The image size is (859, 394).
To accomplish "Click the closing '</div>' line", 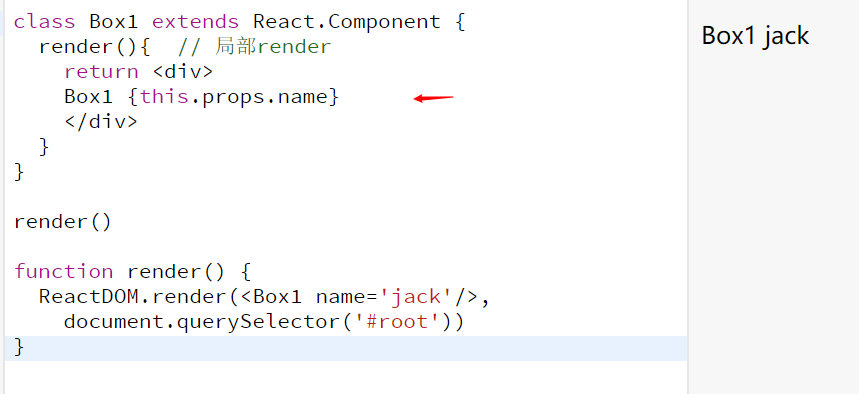I will pos(101,122).
